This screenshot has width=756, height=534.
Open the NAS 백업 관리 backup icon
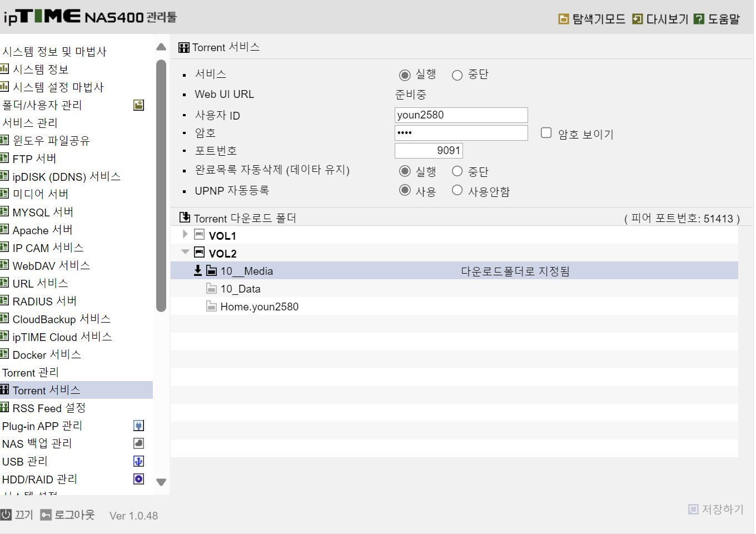[139, 443]
